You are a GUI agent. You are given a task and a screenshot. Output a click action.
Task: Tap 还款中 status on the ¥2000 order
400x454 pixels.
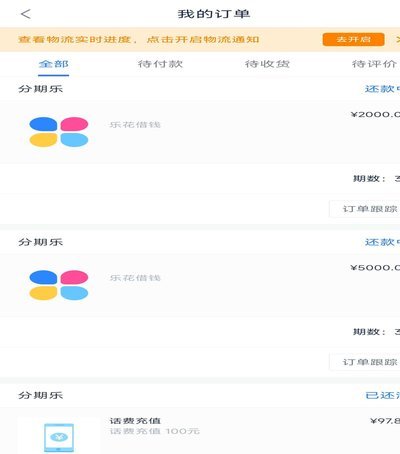click(382, 89)
